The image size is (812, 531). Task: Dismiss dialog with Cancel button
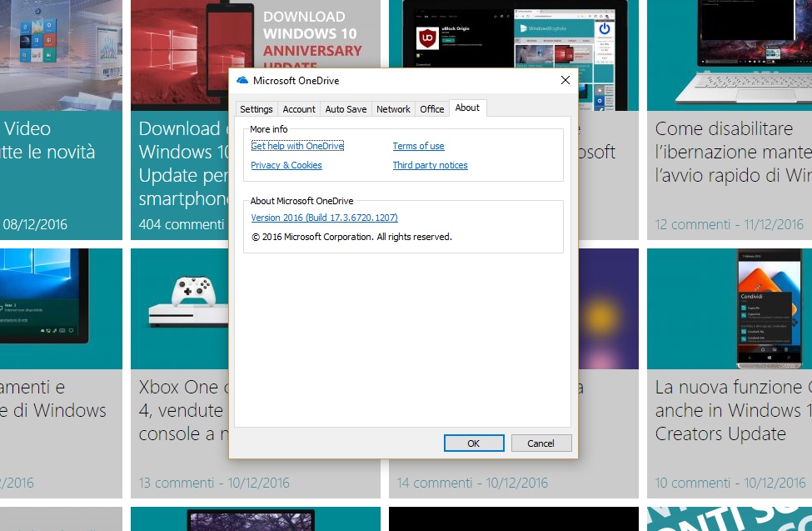[541, 443]
